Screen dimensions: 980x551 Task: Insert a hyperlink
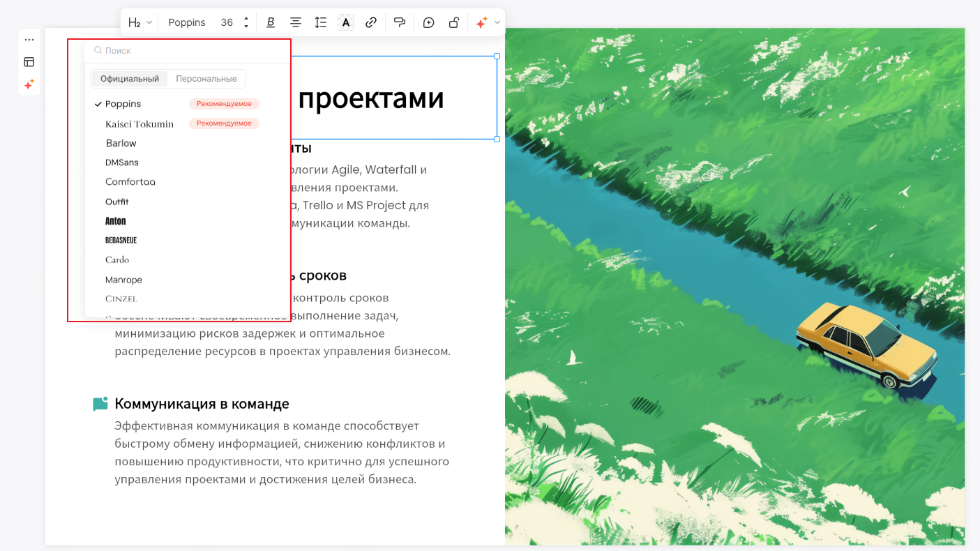(x=370, y=22)
